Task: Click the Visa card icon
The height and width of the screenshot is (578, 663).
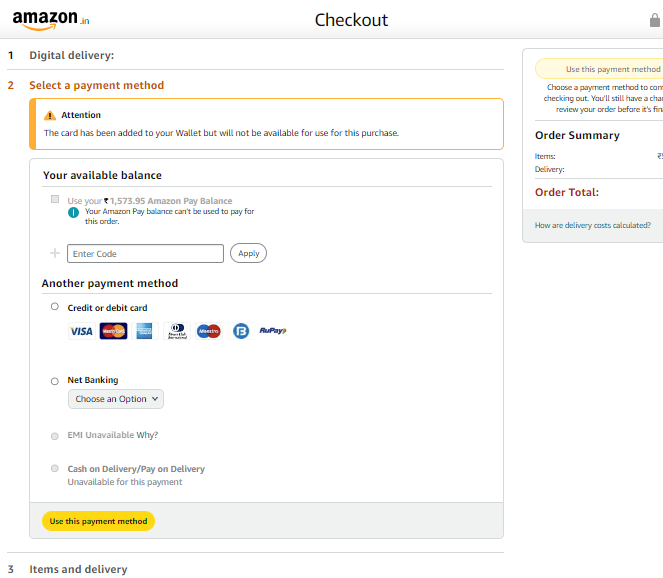Action: pos(81,331)
